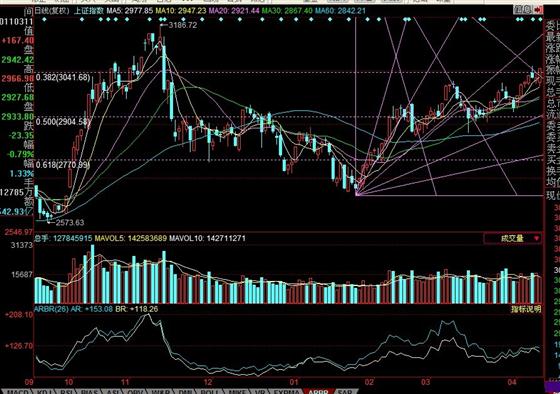The image size is (560, 394).
Task: Select the 0.618(2770.99) Fibonacci level label
Action: click(63, 165)
